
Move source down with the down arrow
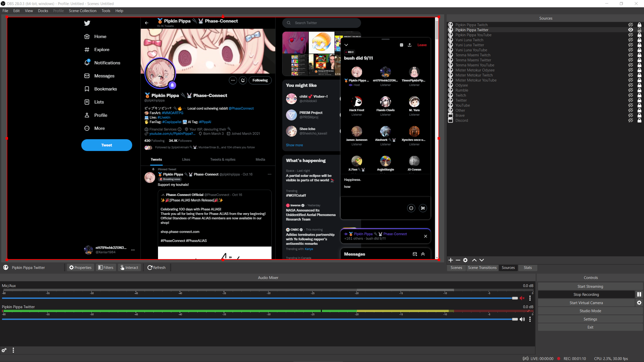pos(482,260)
